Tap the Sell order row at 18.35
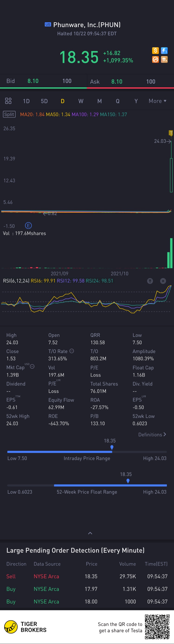Screen dimensions: 174x644 [x=87, y=576]
